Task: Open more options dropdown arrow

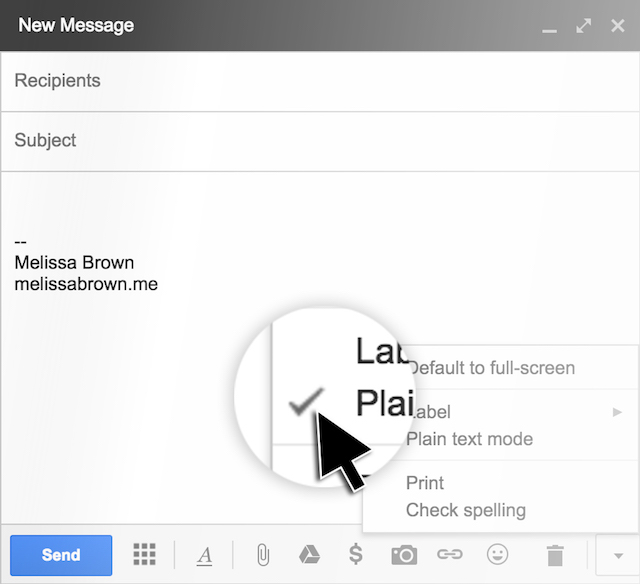Action: pos(618,555)
